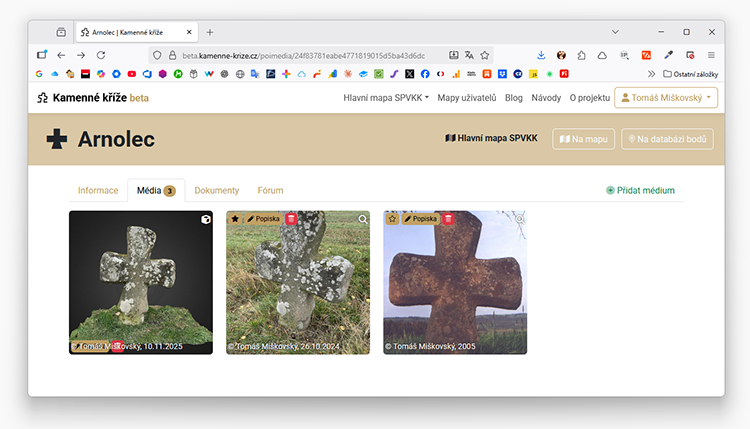Show the list of all browser tabs
This screenshot has height=429, width=750.
click(x=614, y=32)
